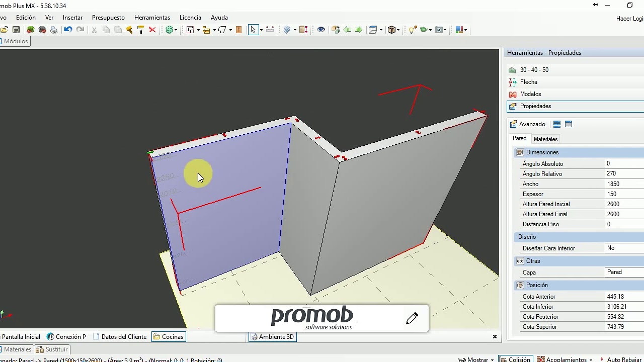Click the pencil icon on Promob banner

tap(412, 318)
